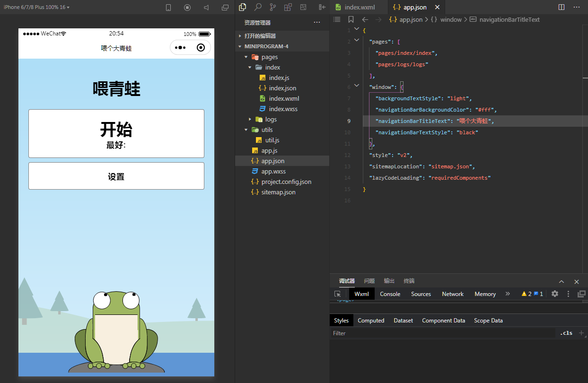Expand the logs folder
The height and width of the screenshot is (383, 588).
click(250, 119)
